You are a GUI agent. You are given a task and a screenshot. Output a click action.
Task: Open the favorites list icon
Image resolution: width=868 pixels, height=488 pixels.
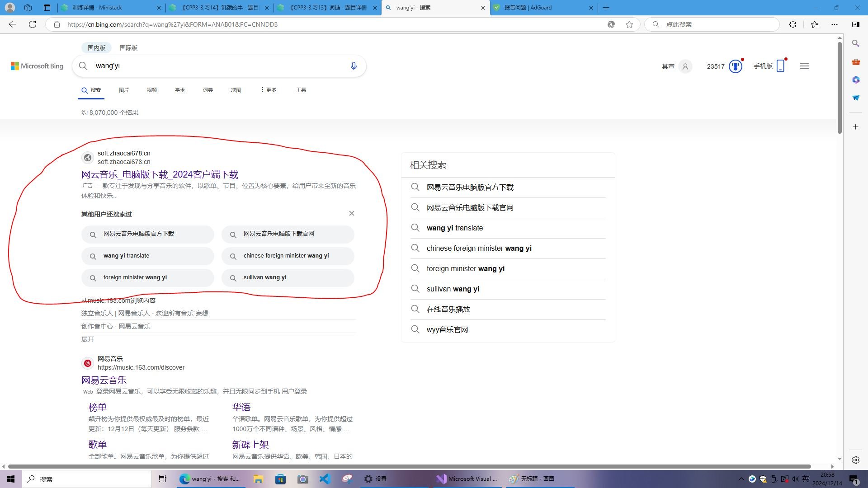(x=815, y=24)
